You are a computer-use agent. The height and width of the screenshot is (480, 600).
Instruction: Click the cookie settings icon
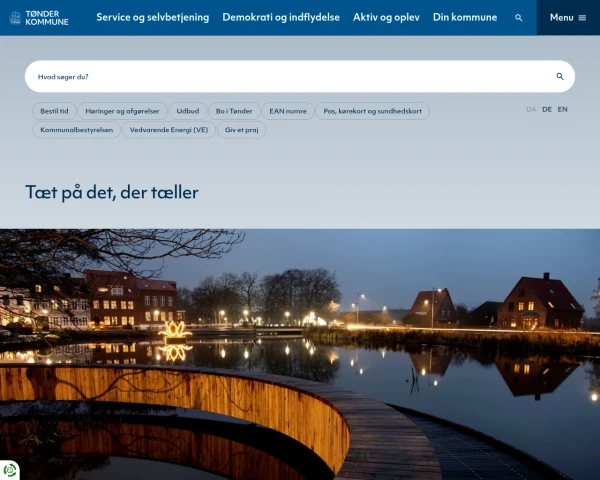11,469
